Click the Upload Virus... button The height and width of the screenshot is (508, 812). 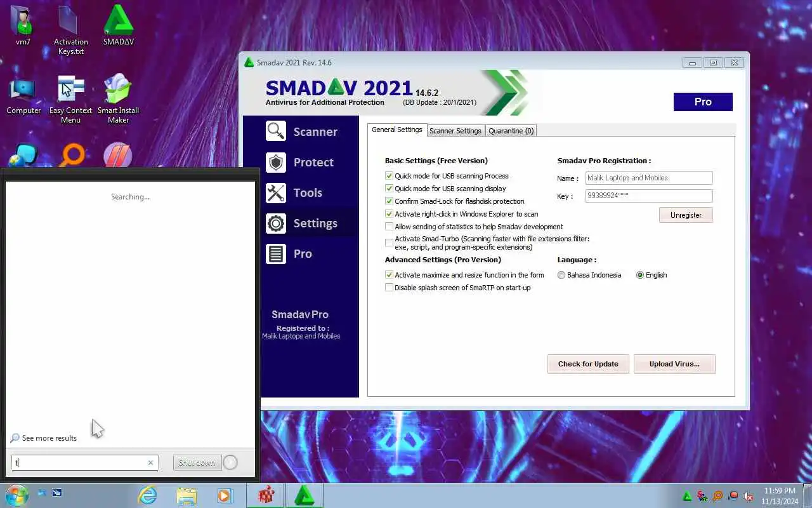point(674,364)
